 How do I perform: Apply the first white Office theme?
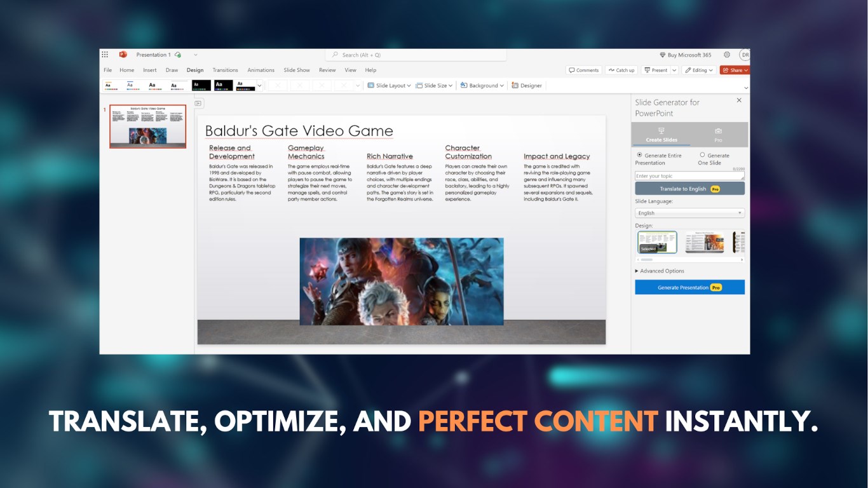111,85
